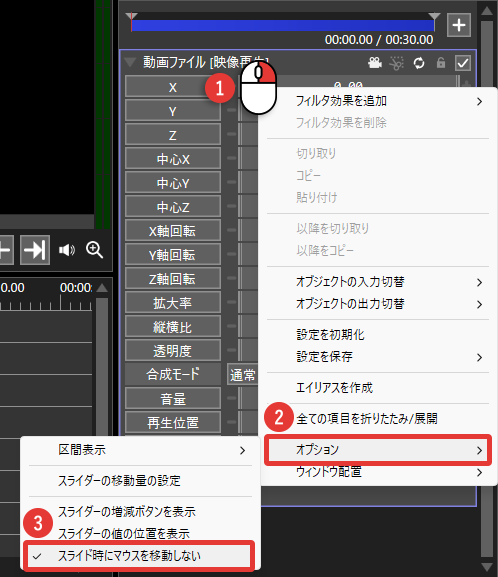Click the 中心Y parameter button
Viewport: 498px width, 577px height.
coord(173,183)
